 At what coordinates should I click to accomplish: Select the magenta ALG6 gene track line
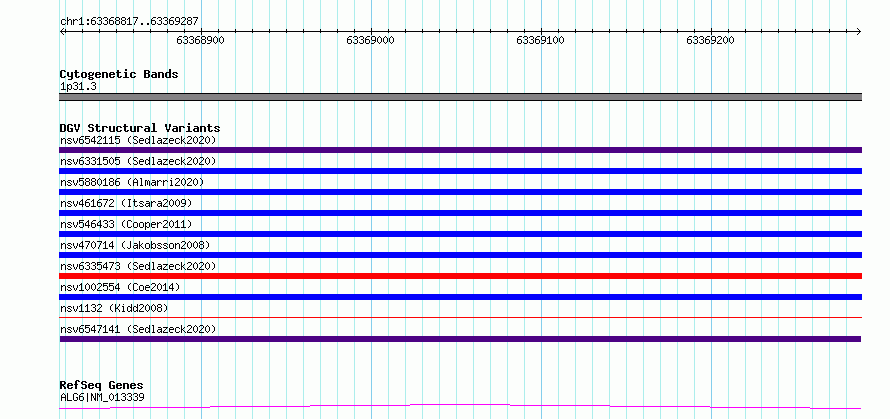coord(460,407)
